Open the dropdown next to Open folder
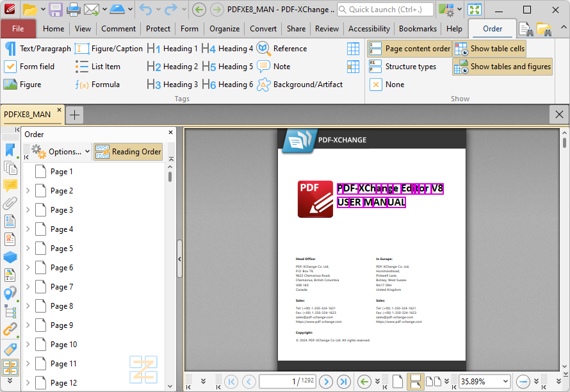Viewport: 570px width, 392px height. click(x=43, y=10)
